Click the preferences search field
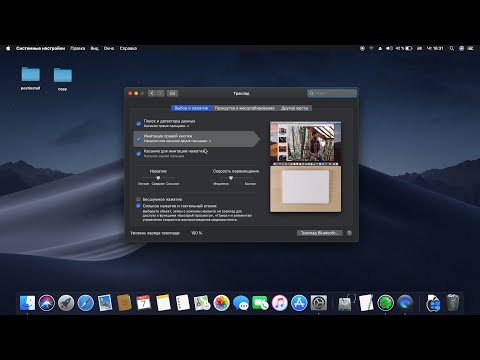Screen dimensions: 480x360 [x=332, y=93]
